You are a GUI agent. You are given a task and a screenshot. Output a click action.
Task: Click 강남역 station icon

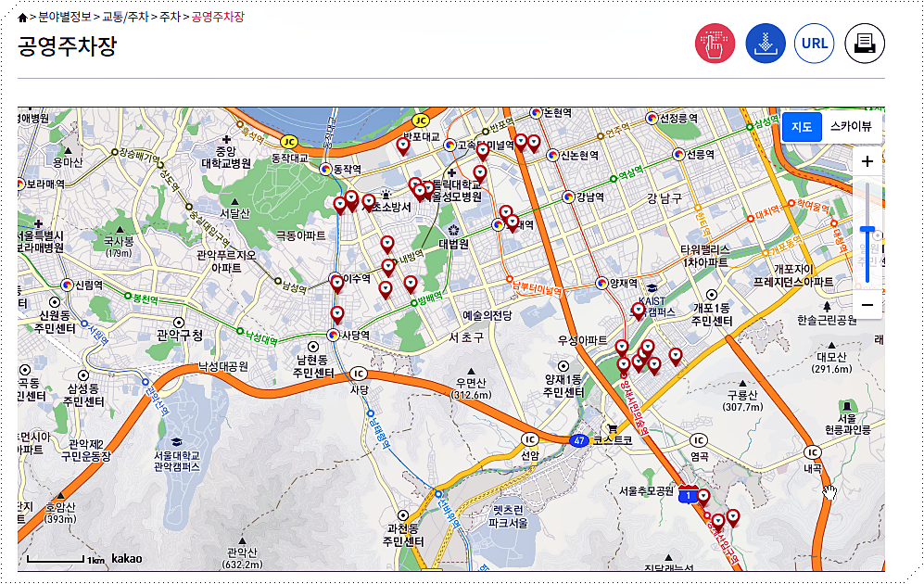569,197
